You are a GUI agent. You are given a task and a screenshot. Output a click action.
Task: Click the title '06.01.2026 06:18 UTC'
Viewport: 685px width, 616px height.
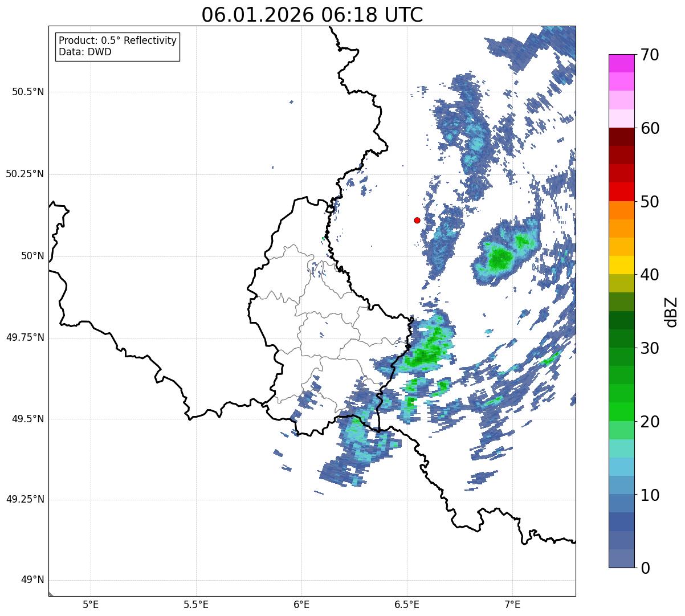pyautogui.click(x=312, y=15)
